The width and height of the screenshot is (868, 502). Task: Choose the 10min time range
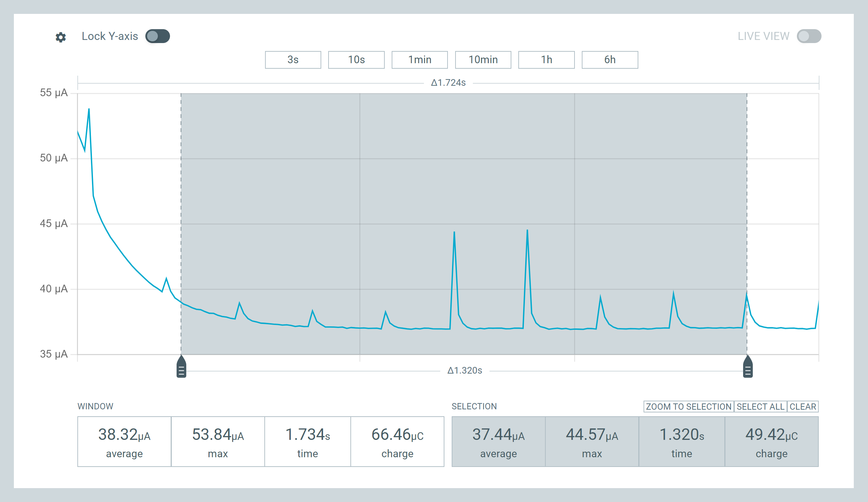coord(483,60)
